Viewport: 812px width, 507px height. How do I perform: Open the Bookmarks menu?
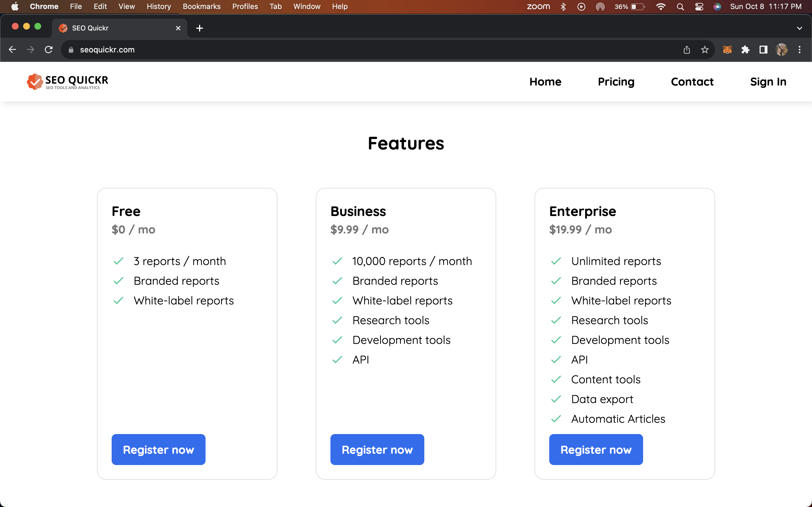[x=201, y=7]
